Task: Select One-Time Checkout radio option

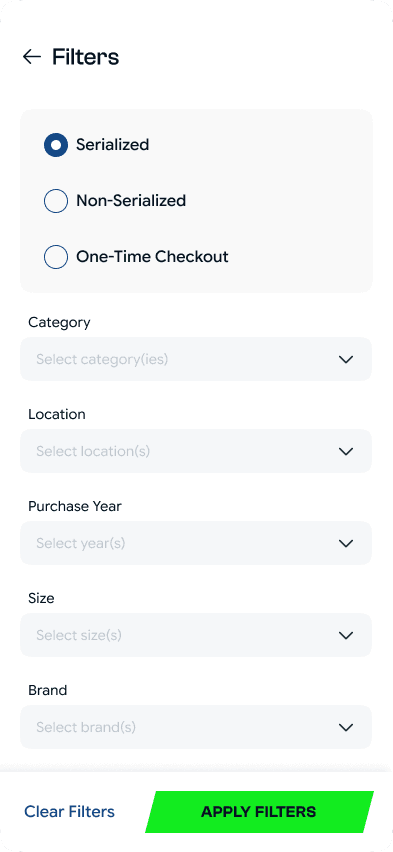Action: [x=56, y=256]
